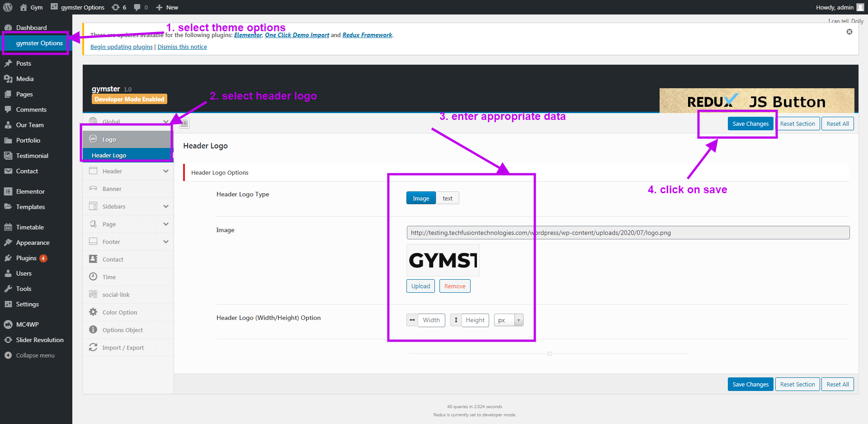
Task: Select Header Logo submenu item
Action: coord(109,155)
